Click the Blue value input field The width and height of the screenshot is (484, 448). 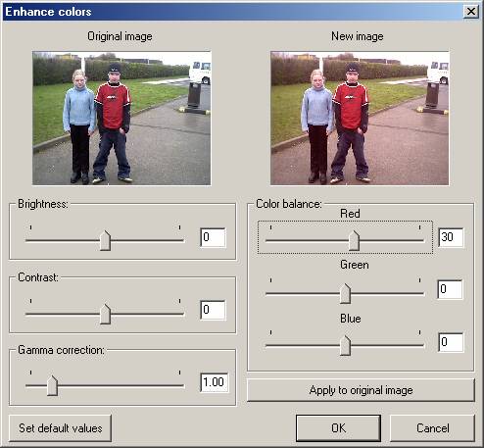[451, 342]
